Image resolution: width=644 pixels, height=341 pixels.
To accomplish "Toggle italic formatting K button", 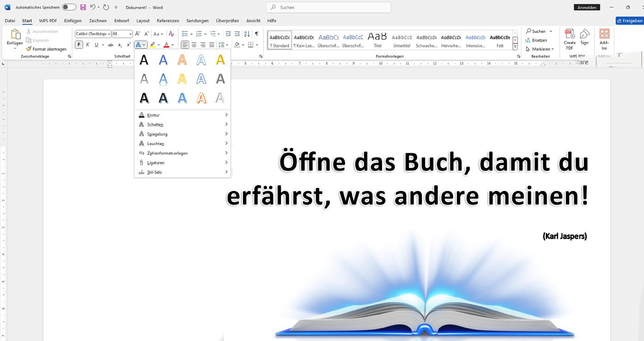I will pyautogui.click(x=88, y=45).
